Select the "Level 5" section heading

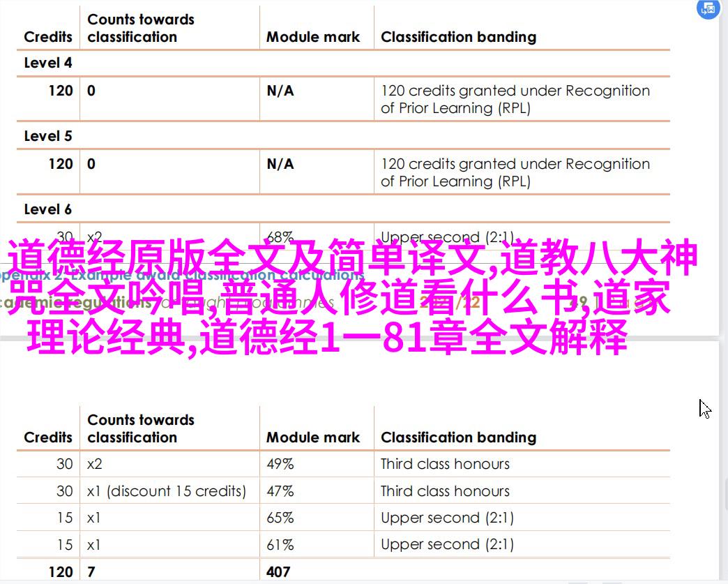(48, 136)
